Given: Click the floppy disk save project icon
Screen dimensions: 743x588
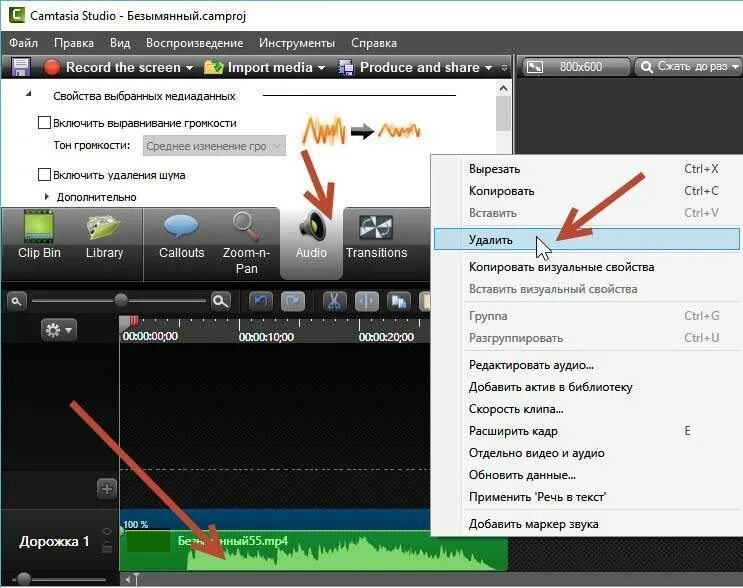Looking at the screenshot, I should (20, 67).
